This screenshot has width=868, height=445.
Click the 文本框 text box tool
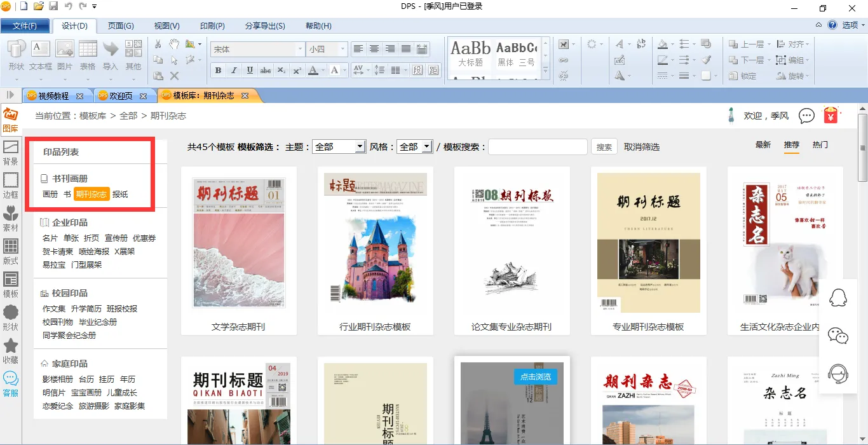coord(41,55)
